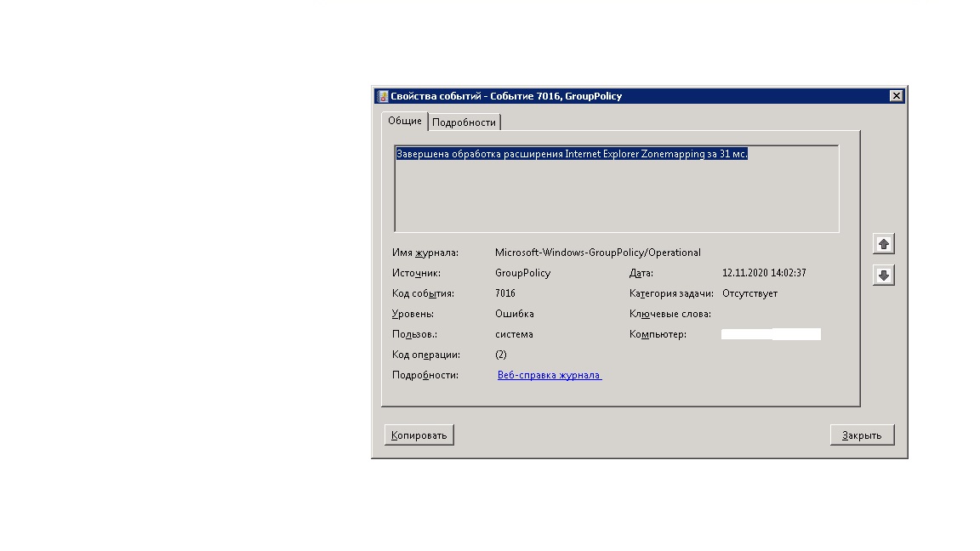This screenshot has height=551, width=980.
Task: Select the highlighted Zonemapping description text
Action: [572, 154]
